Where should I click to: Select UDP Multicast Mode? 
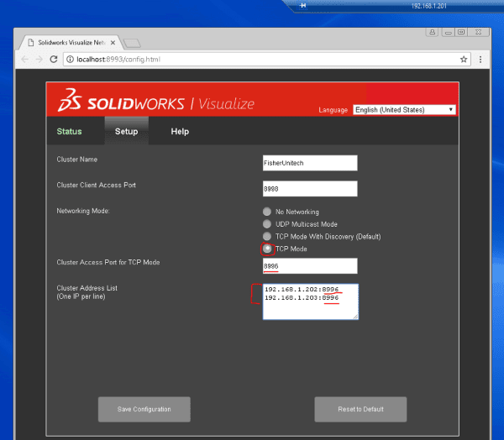pyautogui.click(x=267, y=223)
